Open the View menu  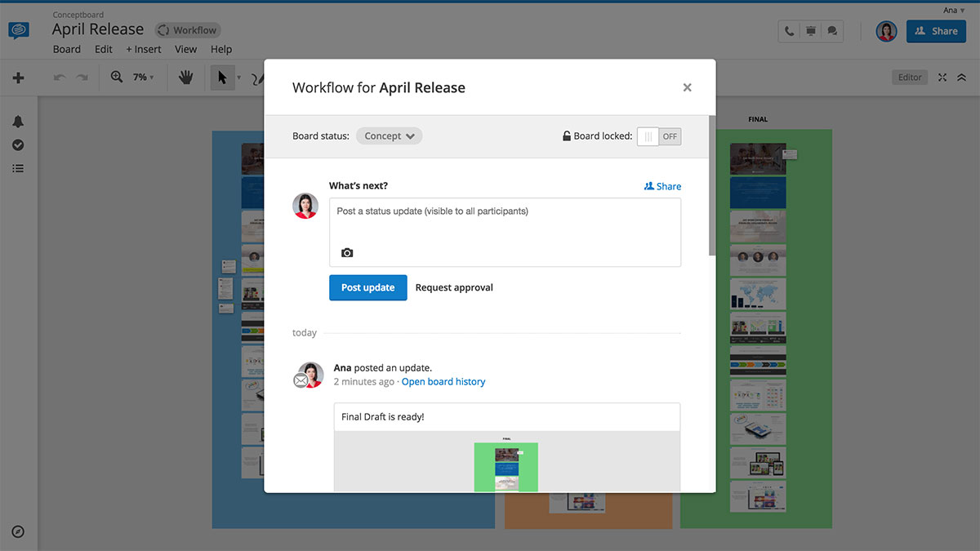(185, 49)
